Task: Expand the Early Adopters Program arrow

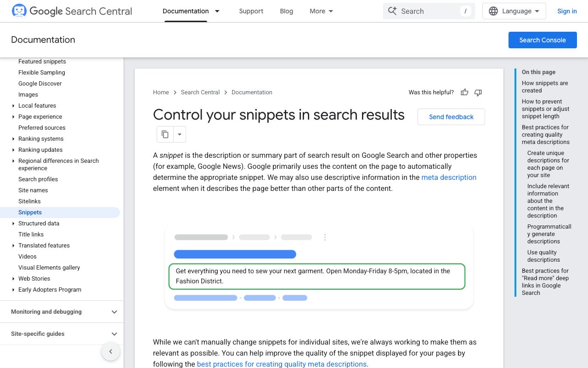Action: (13, 290)
